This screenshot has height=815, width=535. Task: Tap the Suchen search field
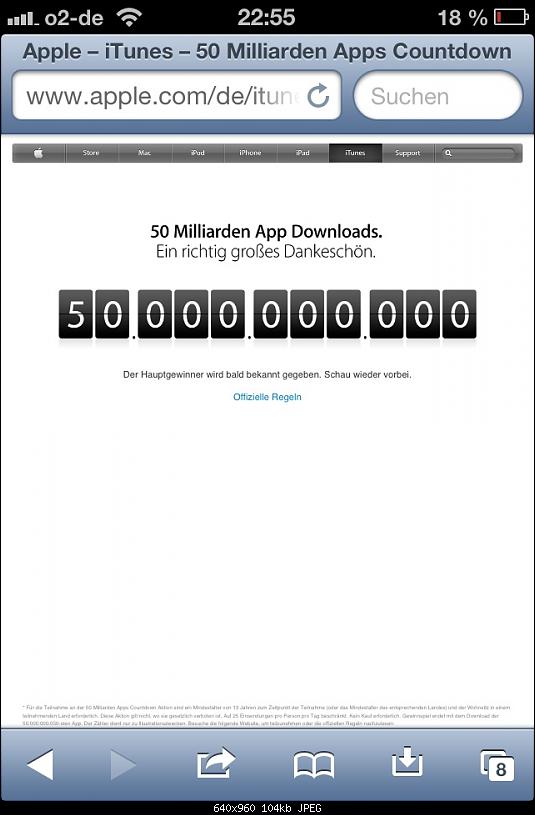click(x=438, y=96)
